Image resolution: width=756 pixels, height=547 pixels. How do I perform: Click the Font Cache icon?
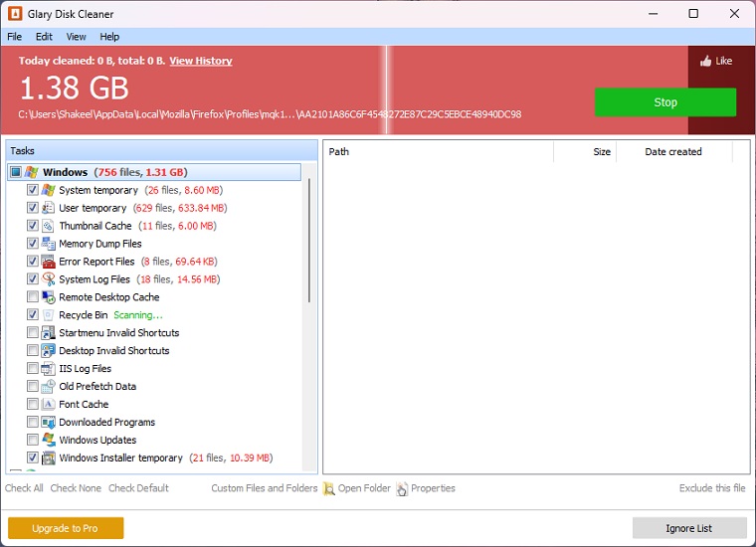coord(48,404)
